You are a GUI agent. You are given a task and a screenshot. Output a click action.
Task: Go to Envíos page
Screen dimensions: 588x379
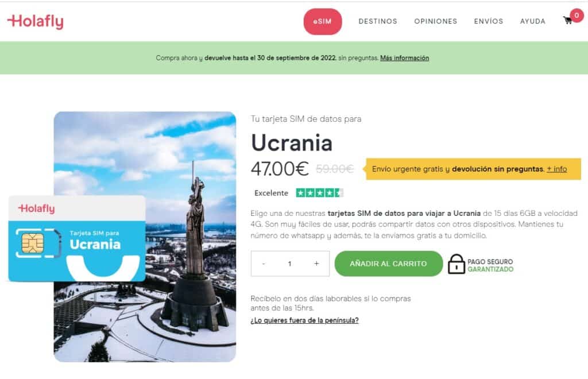pyautogui.click(x=488, y=21)
